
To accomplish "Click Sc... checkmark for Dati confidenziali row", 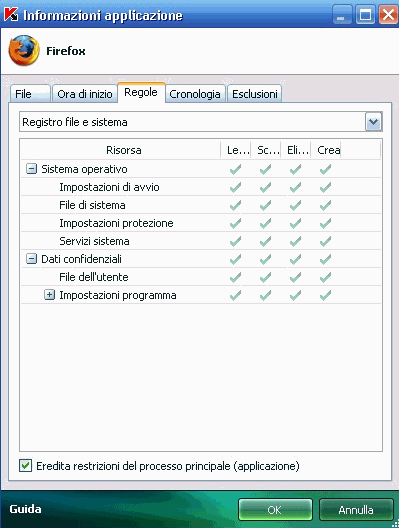I will click(265, 259).
